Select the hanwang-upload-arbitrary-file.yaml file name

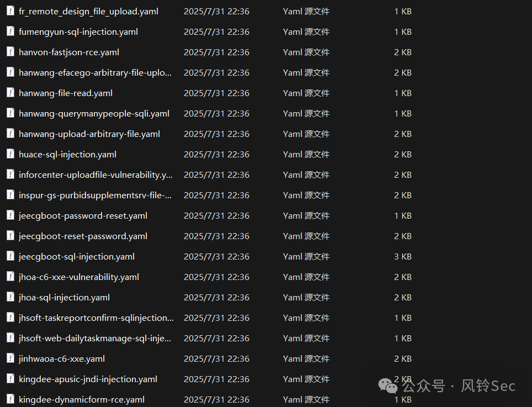click(x=89, y=134)
